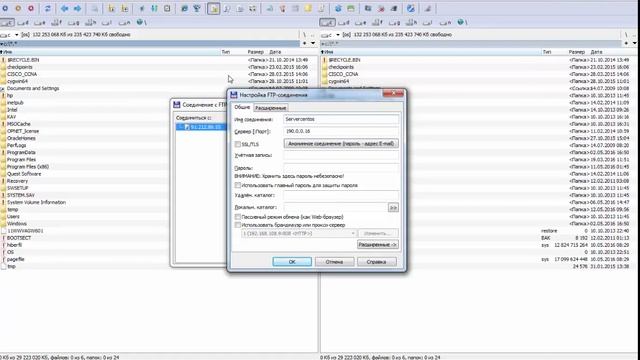Click the floppy icon in FTP settings title bar
Screen dimensions: 640x360
pyautogui.click(x=233, y=95)
